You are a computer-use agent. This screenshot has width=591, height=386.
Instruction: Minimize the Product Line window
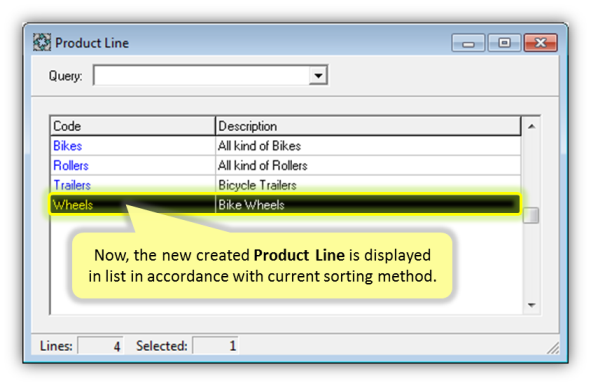tap(468, 43)
